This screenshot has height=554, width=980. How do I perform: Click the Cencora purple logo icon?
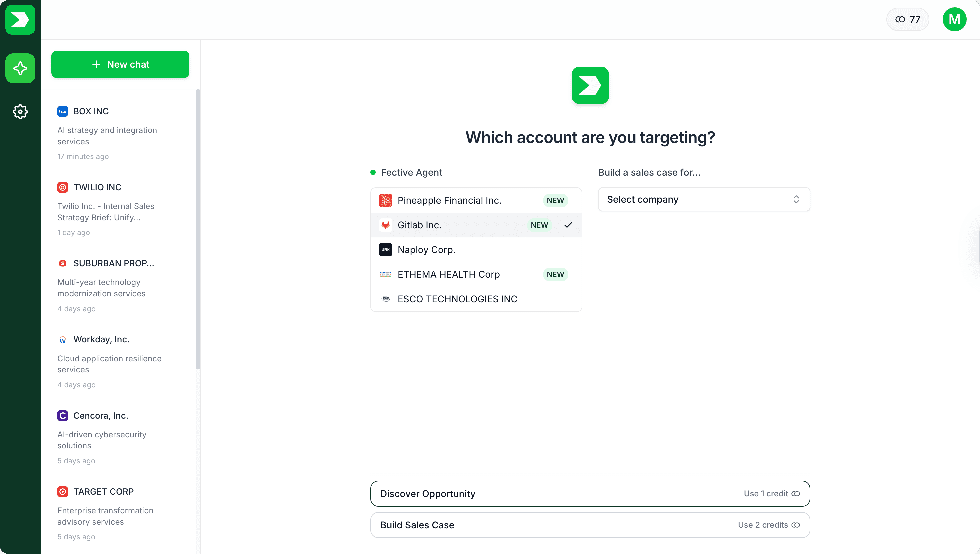(63, 415)
